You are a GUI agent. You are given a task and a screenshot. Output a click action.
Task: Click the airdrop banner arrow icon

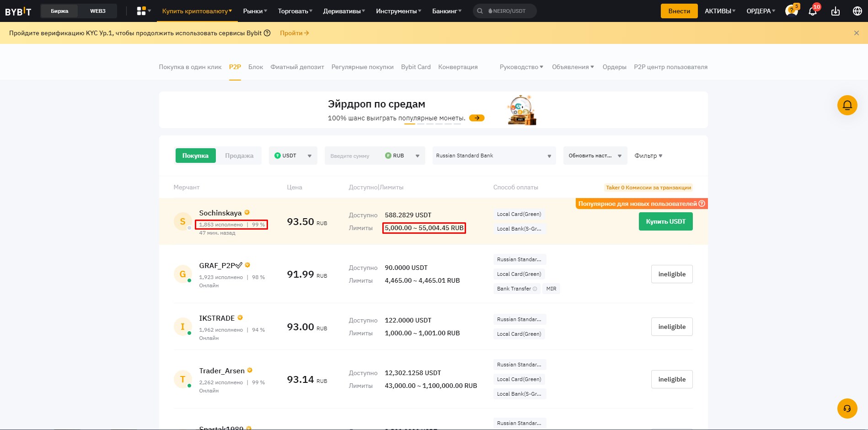point(477,118)
